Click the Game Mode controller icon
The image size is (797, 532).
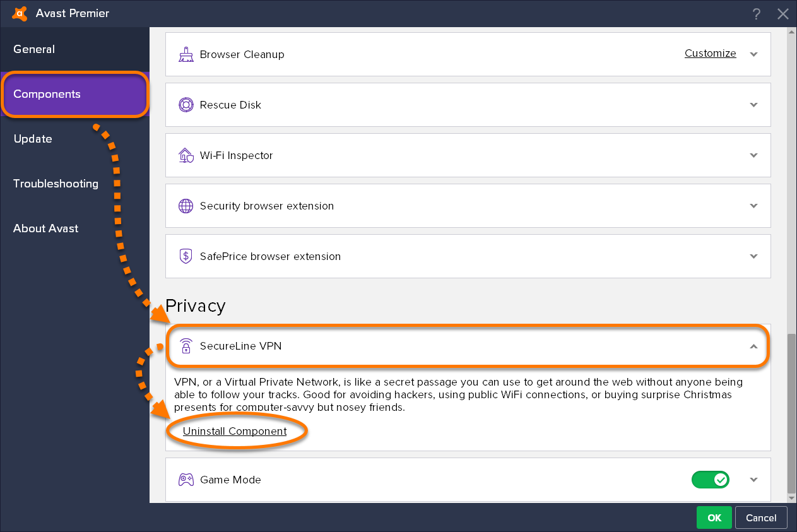click(x=186, y=480)
